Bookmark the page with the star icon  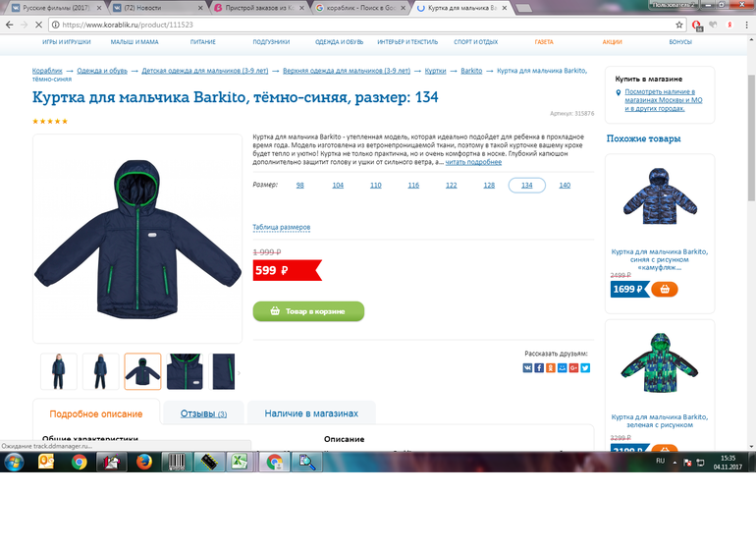click(678, 25)
